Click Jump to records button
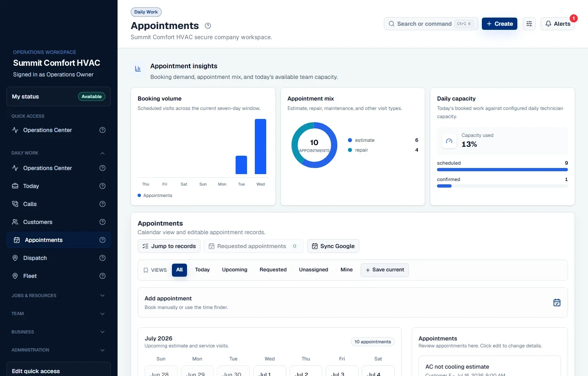The width and height of the screenshot is (588, 376). (169, 246)
